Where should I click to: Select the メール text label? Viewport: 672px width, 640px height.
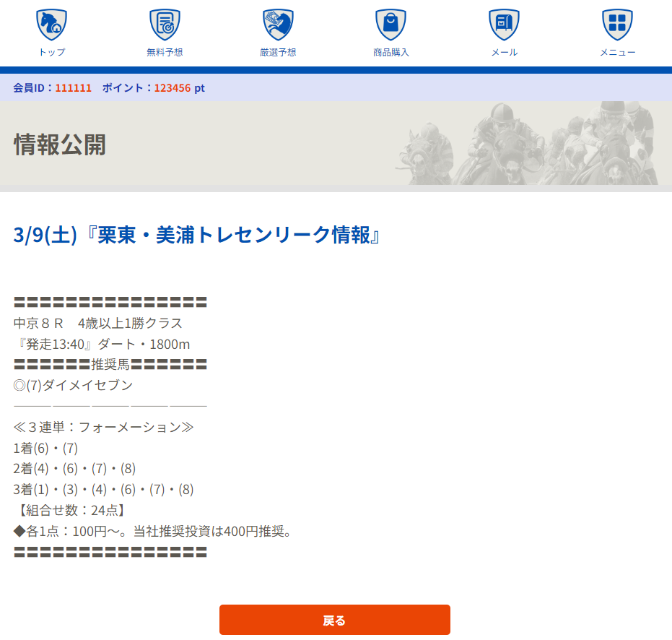pyautogui.click(x=504, y=52)
